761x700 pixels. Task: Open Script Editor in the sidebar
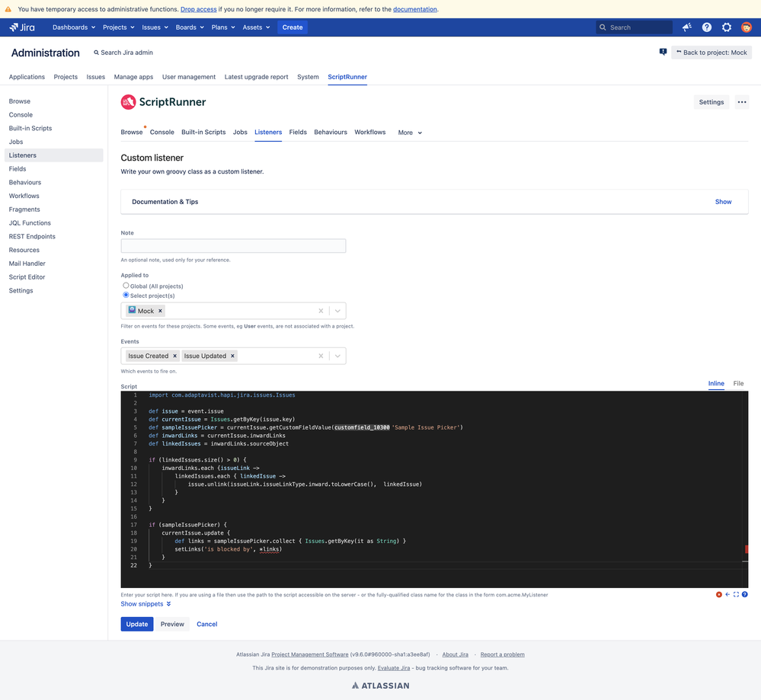click(27, 277)
